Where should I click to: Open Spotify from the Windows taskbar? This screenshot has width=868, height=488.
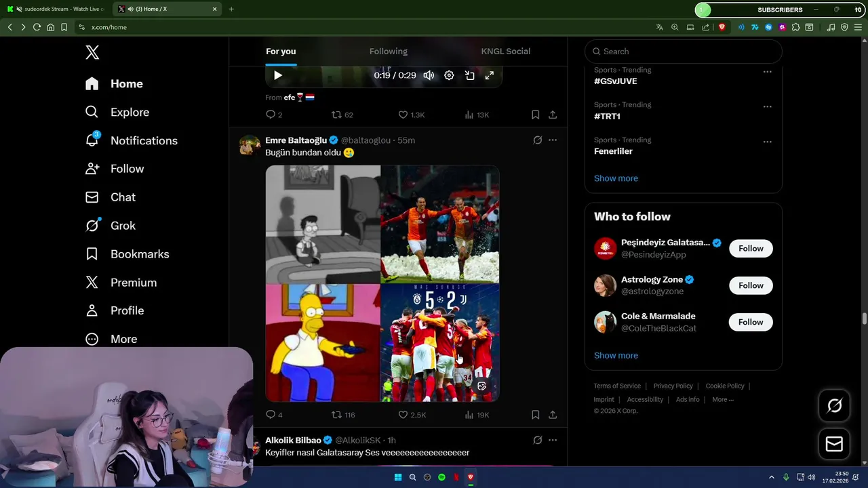click(441, 477)
